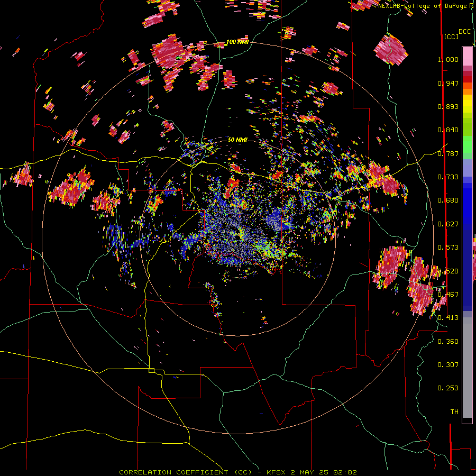Click the 0.840 legend value
The height and width of the screenshot is (476, 476).
click(x=448, y=130)
